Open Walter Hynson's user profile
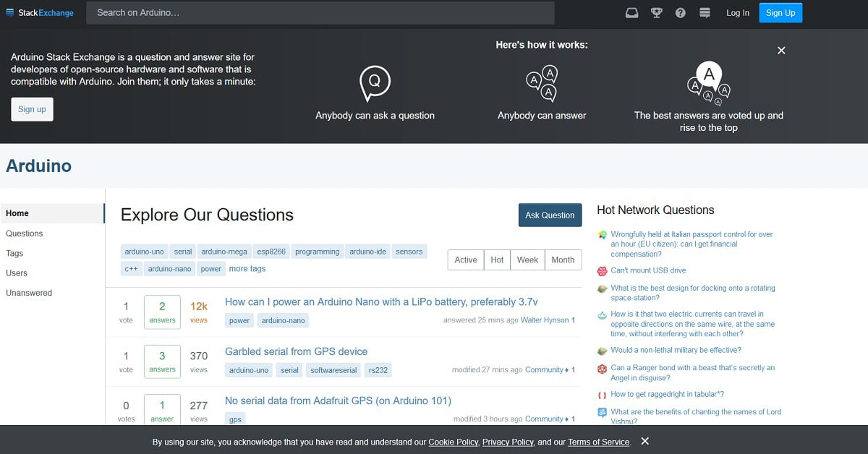This screenshot has width=868, height=454. point(545,320)
